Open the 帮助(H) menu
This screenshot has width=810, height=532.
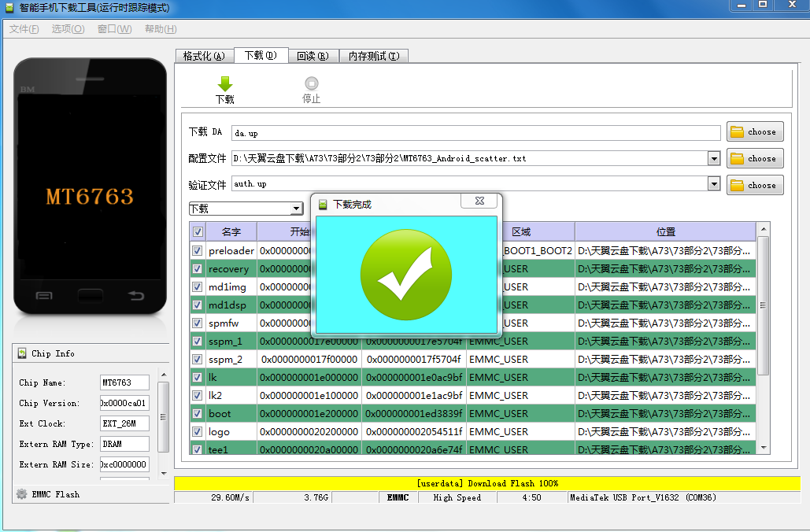click(x=161, y=29)
